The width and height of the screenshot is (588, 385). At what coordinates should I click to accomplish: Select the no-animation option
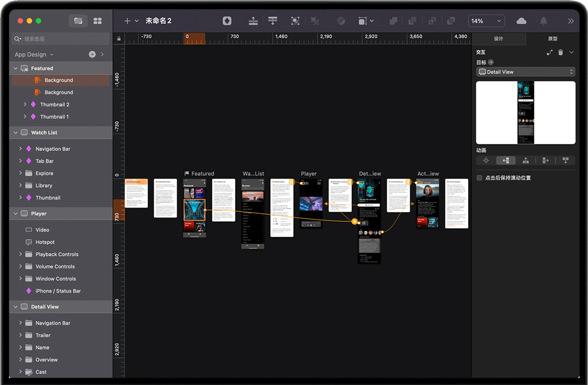click(486, 161)
